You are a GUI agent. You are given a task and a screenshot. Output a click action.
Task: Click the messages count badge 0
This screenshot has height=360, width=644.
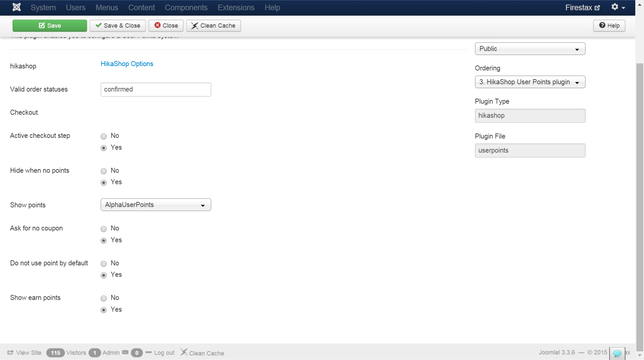[x=137, y=353]
